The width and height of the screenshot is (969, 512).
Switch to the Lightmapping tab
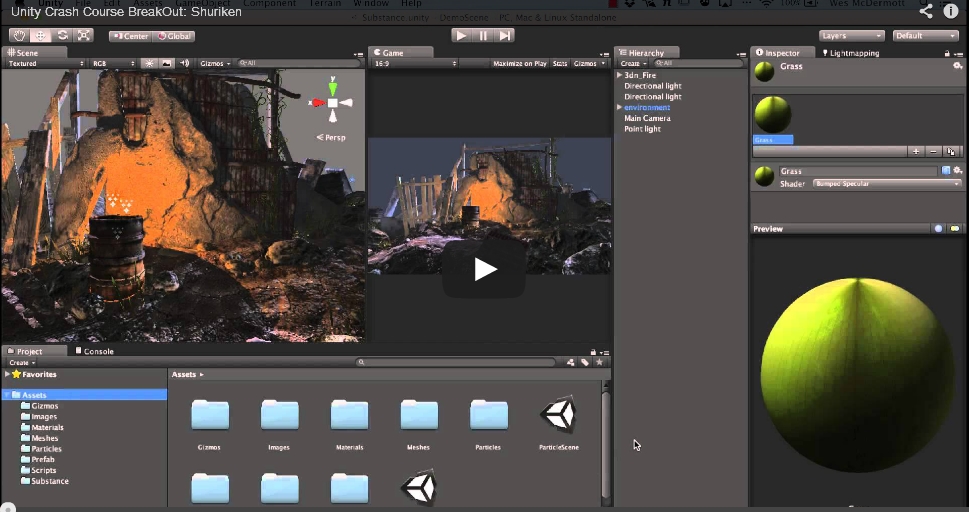pyautogui.click(x=853, y=52)
